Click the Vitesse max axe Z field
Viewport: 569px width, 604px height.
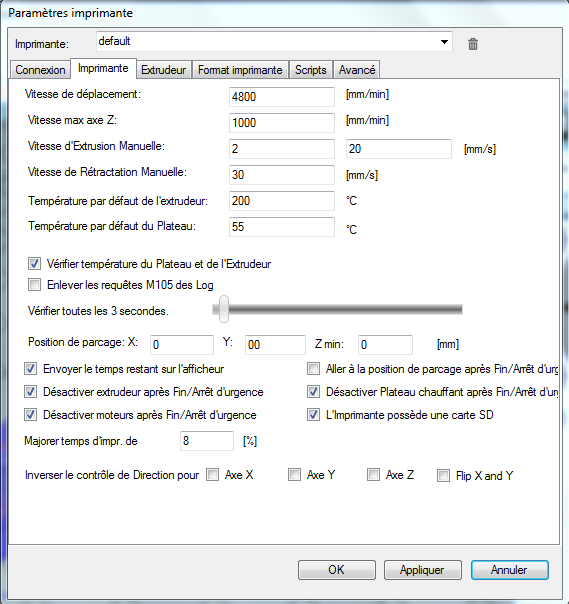click(x=282, y=122)
